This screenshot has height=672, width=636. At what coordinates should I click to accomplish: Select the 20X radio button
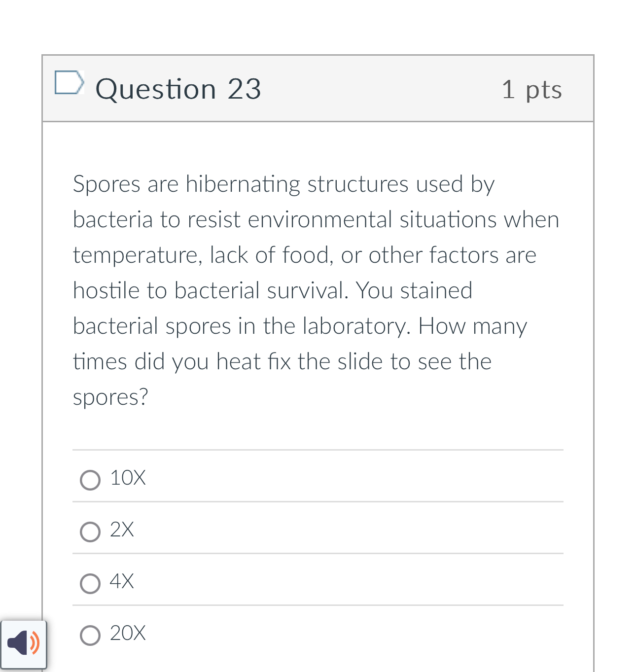(x=90, y=636)
